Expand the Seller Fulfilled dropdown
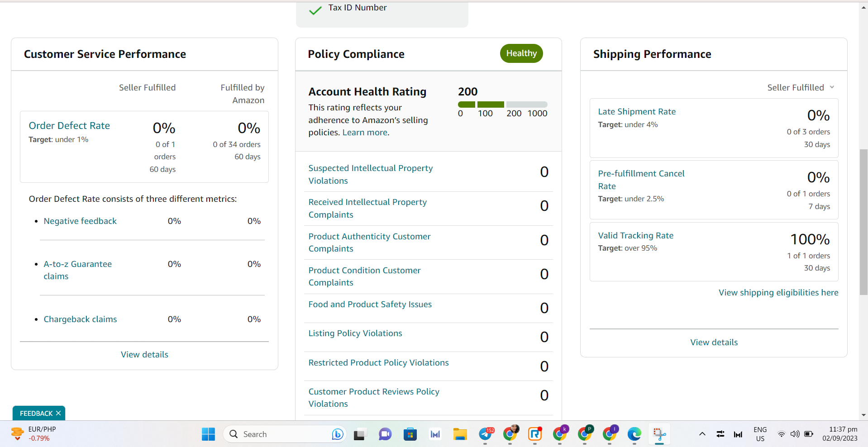868x447 pixels. coord(801,87)
